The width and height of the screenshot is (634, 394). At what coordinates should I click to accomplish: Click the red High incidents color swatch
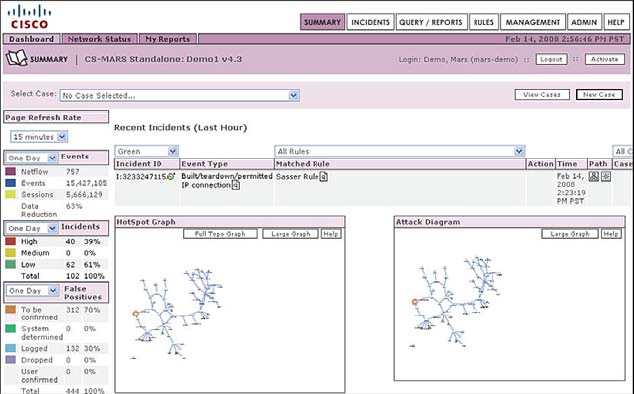coord(11,241)
